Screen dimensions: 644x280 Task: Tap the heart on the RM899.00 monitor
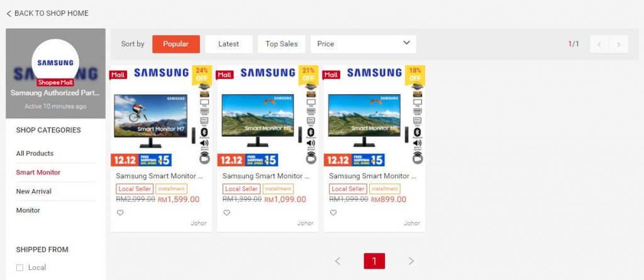pos(333,213)
